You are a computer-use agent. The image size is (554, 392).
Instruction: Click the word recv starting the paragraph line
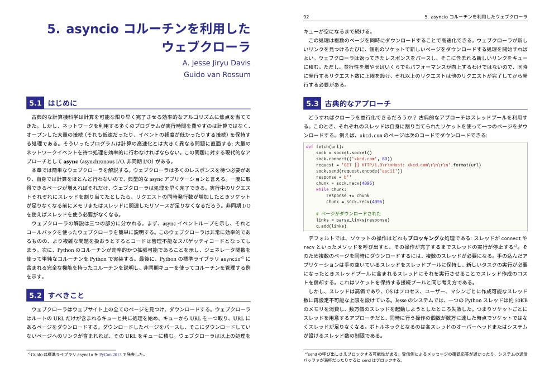309,247
